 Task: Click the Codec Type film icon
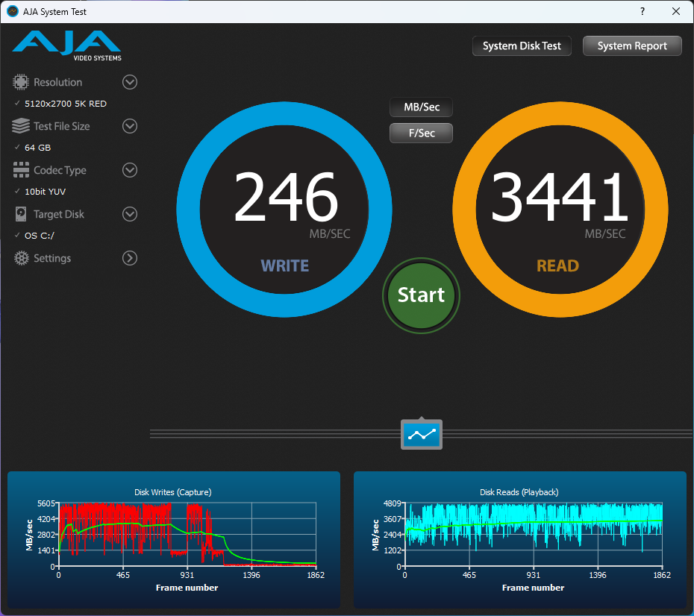point(21,170)
